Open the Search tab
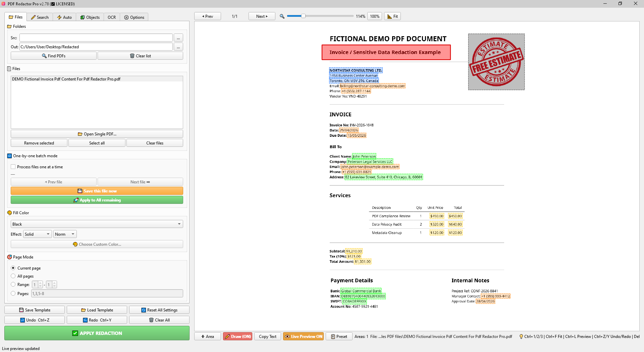The image size is (644, 352). click(x=40, y=17)
